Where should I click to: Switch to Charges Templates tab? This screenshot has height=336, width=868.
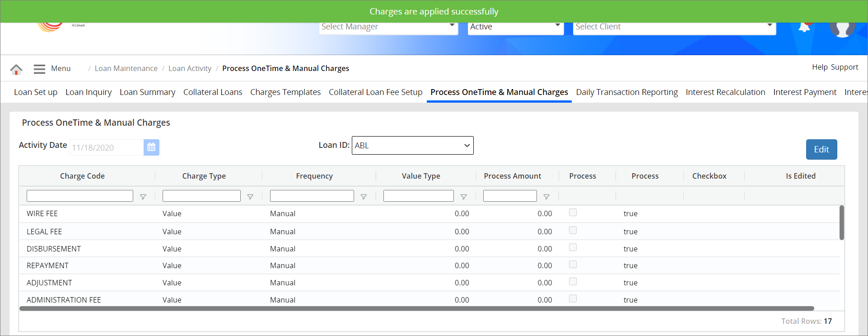tap(285, 92)
